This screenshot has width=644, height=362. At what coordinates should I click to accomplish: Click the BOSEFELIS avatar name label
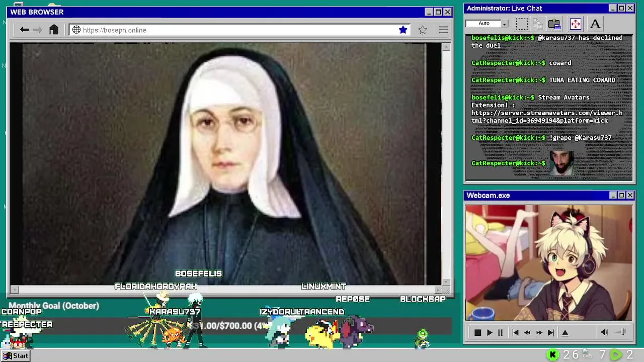198,274
